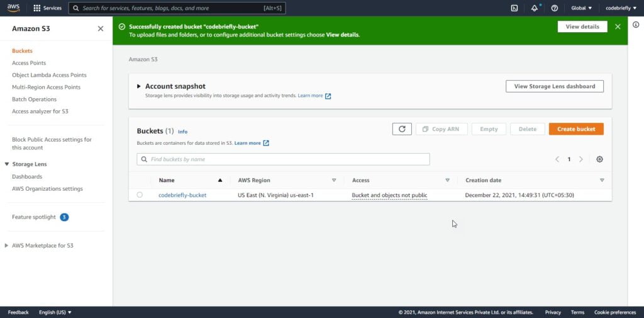Click the Create bucket button
The height and width of the screenshot is (318, 644).
tap(576, 128)
